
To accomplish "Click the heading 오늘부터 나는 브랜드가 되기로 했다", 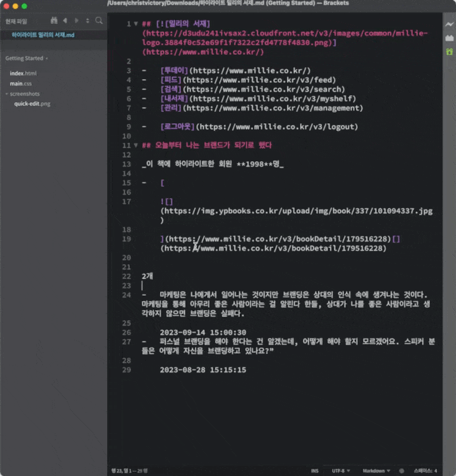I will (x=213, y=145).
